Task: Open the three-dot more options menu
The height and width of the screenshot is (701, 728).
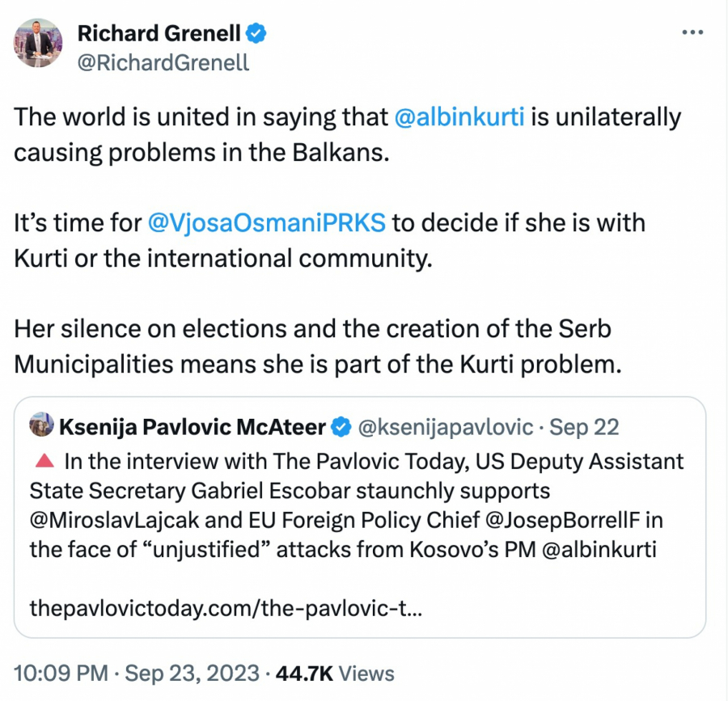Action: point(693,32)
